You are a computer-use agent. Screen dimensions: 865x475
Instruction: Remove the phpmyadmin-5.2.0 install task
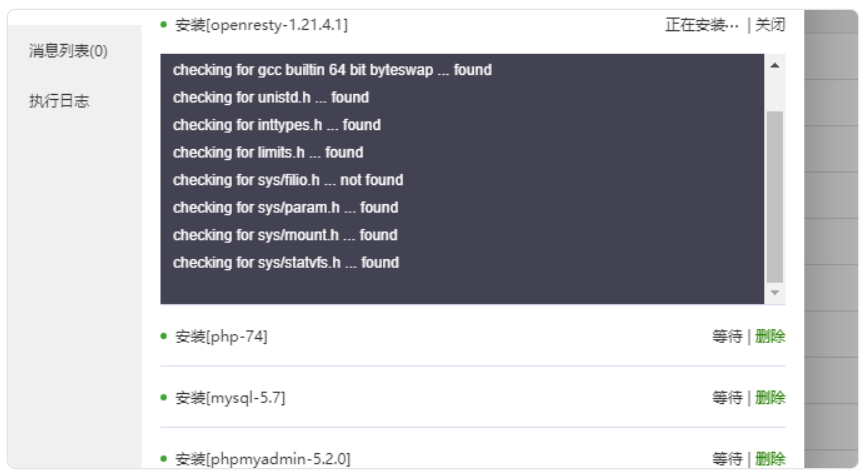pyautogui.click(x=770, y=458)
